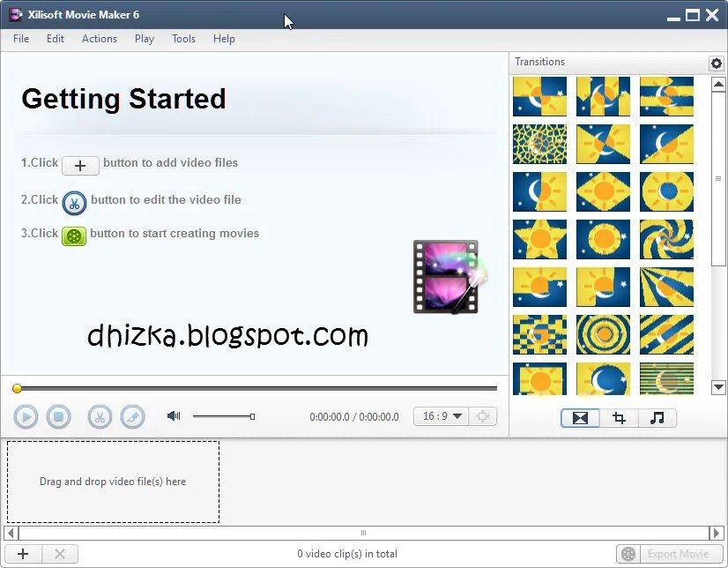Open the Transitions panel settings gear
This screenshot has width=728, height=568.
717,64
